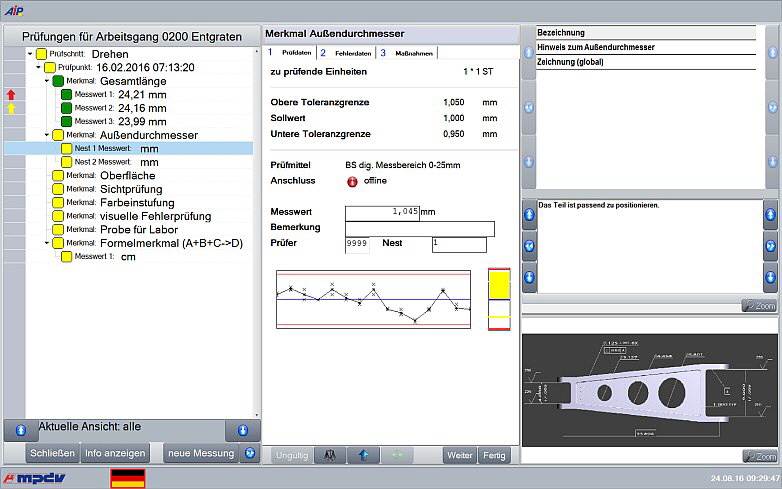The width and height of the screenshot is (782, 489).
Task: Click the Weiter button
Action: click(459, 455)
